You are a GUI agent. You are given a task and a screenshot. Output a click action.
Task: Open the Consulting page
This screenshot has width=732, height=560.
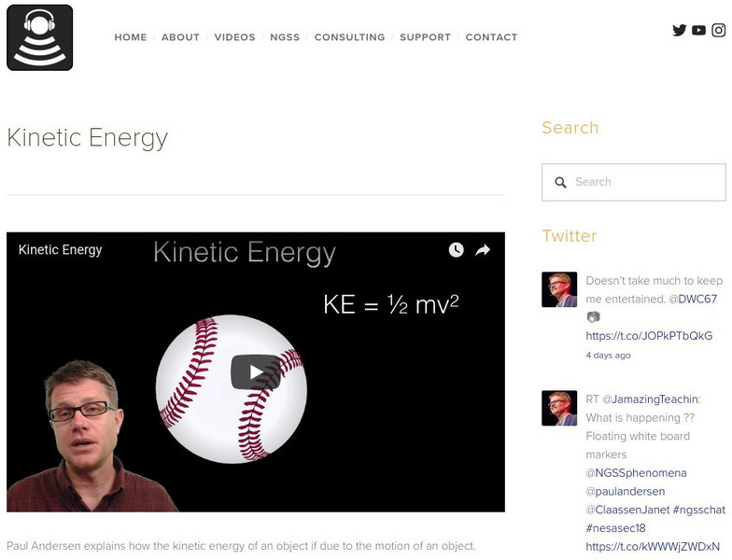pyautogui.click(x=349, y=37)
